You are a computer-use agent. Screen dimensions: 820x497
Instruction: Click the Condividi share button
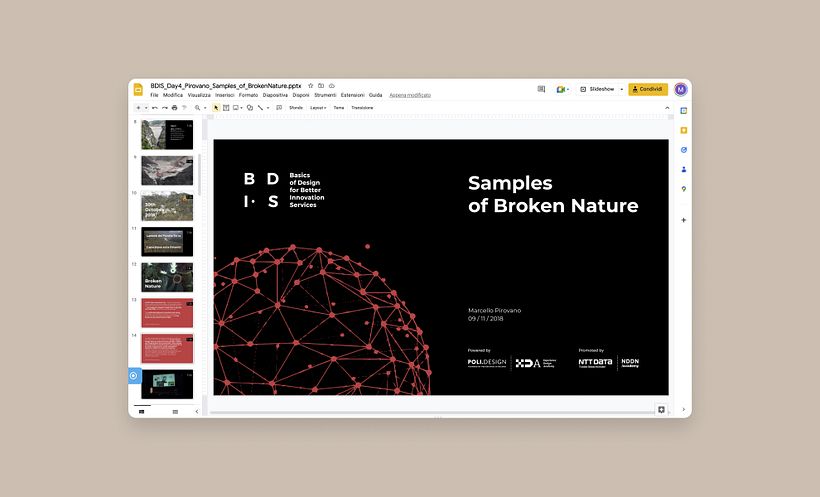click(648, 89)
